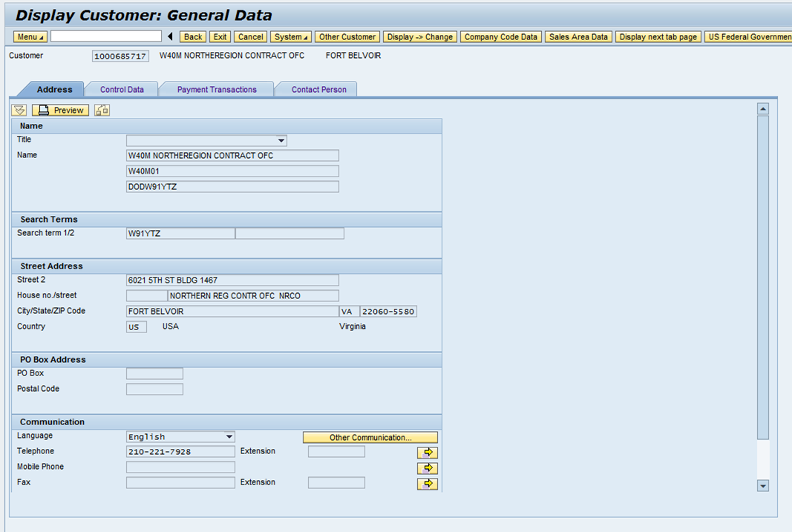Open Other Communication options

(x=370, y=437)
